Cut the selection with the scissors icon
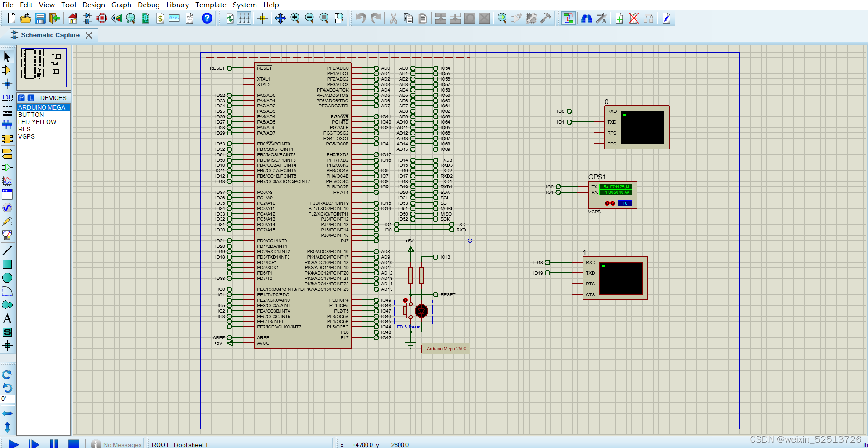 point(394,18)
